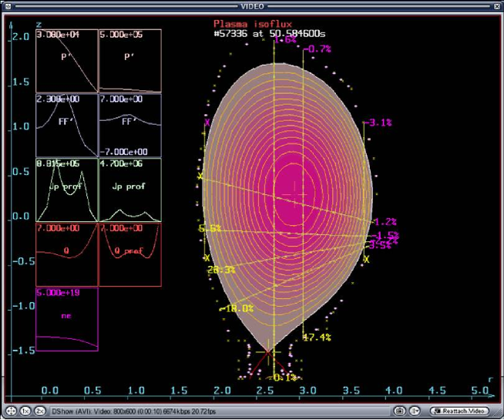
Task: Click the VIDEO title bar label
Action: point(251,5)
